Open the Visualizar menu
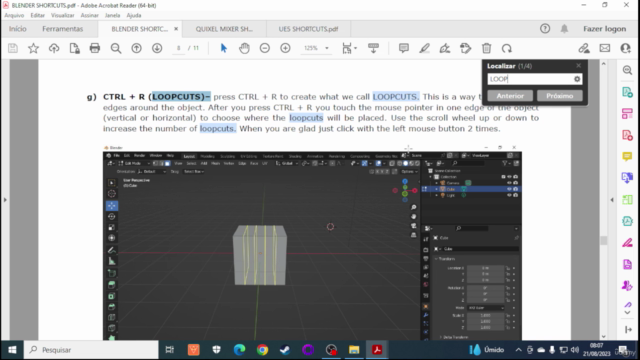 pos(62,15)
